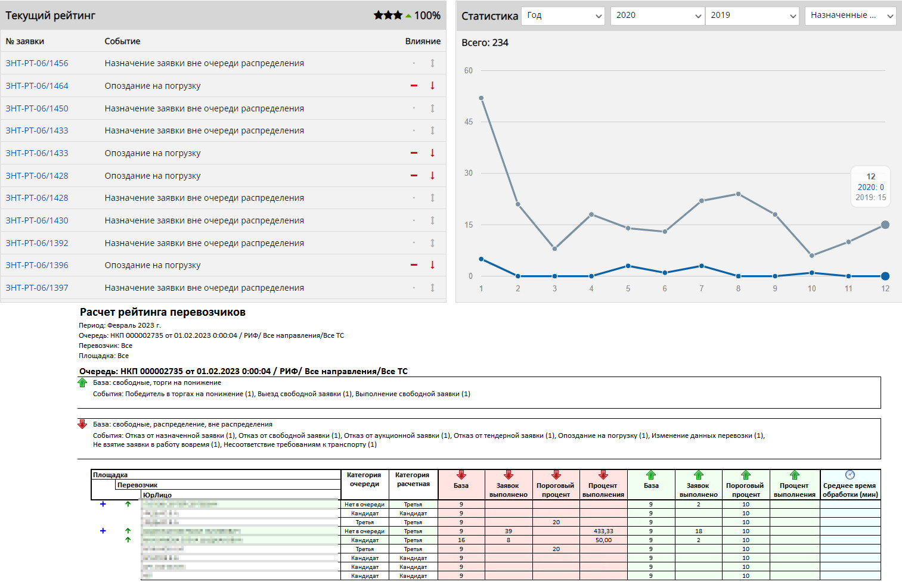Click the red minus mark in ЗНТ-РТ-06/1464 row
This screenshot has height=588, width=902.
tap(414, 86)
